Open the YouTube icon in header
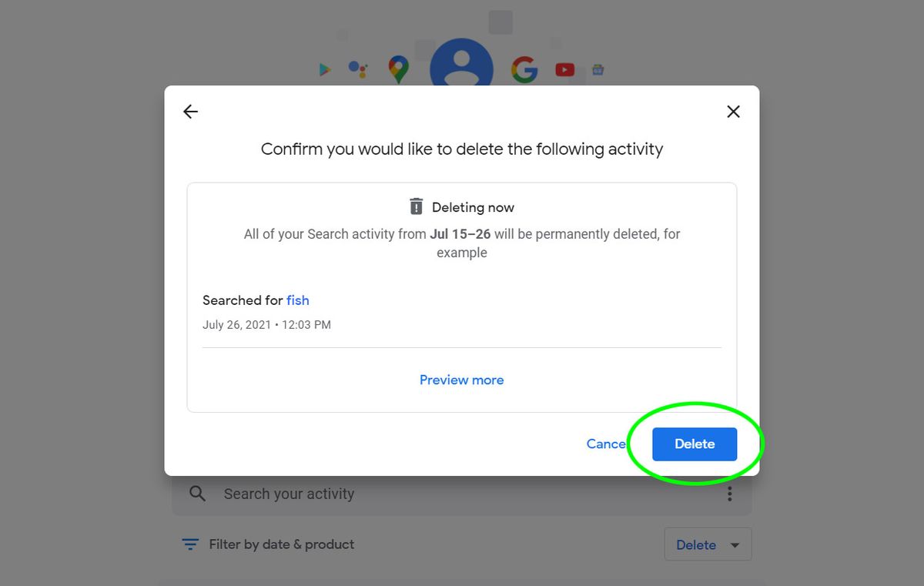924x586 pixels. point(564,69)
